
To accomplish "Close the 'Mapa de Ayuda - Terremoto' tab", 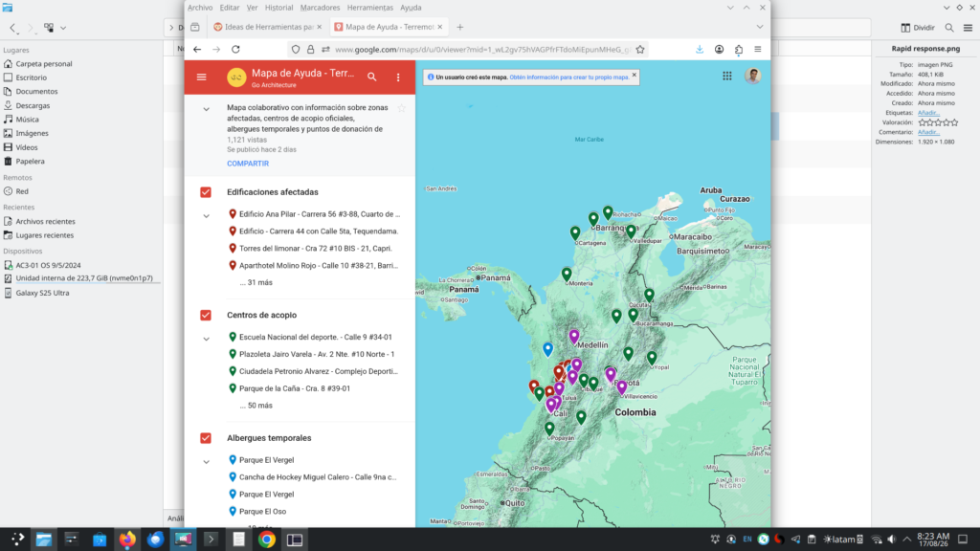I will click(440, 27).
